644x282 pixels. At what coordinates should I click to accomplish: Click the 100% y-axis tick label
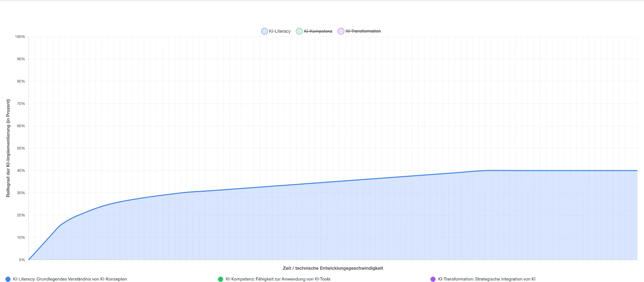[20, 37]
